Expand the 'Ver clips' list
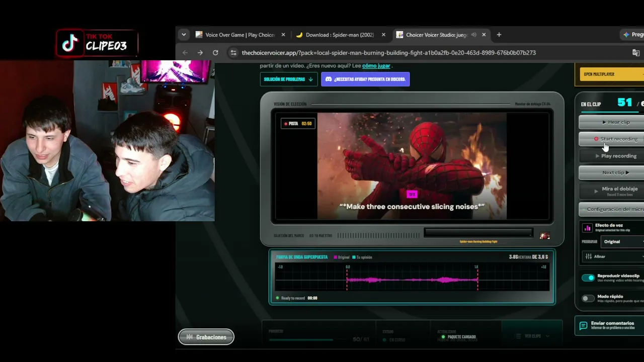The height and width of the screenshot is (362, 644). pyautogui.click(x=533, y=336)
